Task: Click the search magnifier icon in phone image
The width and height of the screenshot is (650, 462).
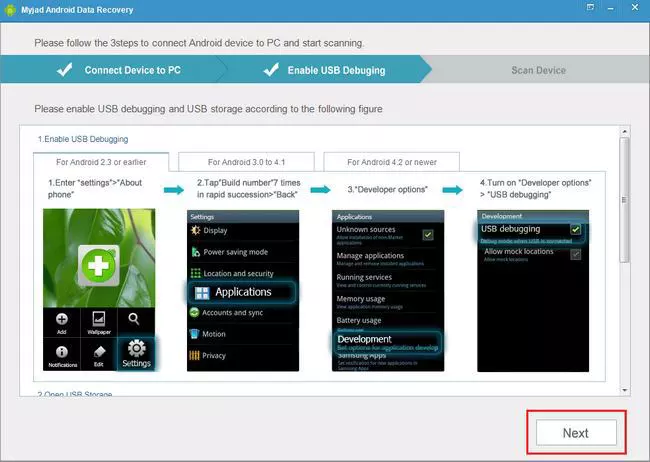Action: (133, 319)
